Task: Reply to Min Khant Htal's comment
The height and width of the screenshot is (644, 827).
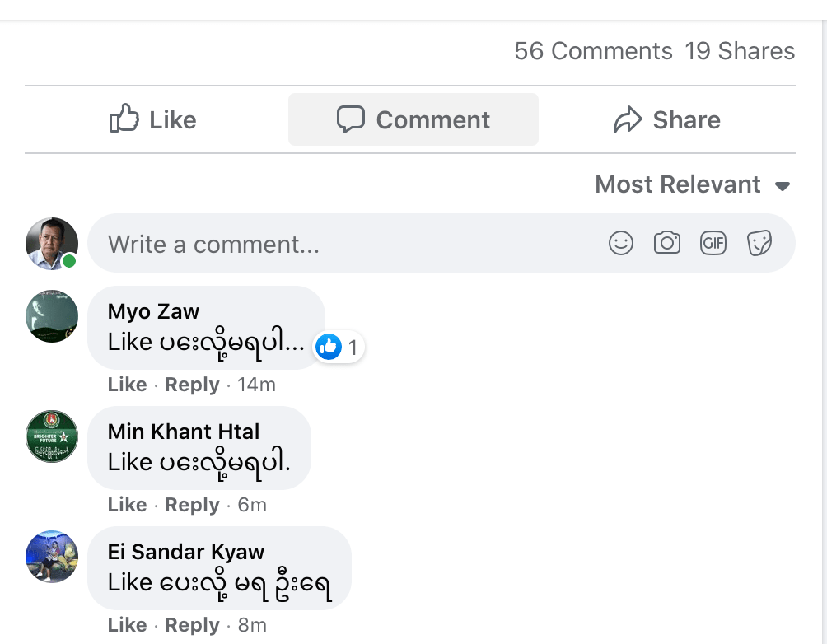Action: pos(192,505)
